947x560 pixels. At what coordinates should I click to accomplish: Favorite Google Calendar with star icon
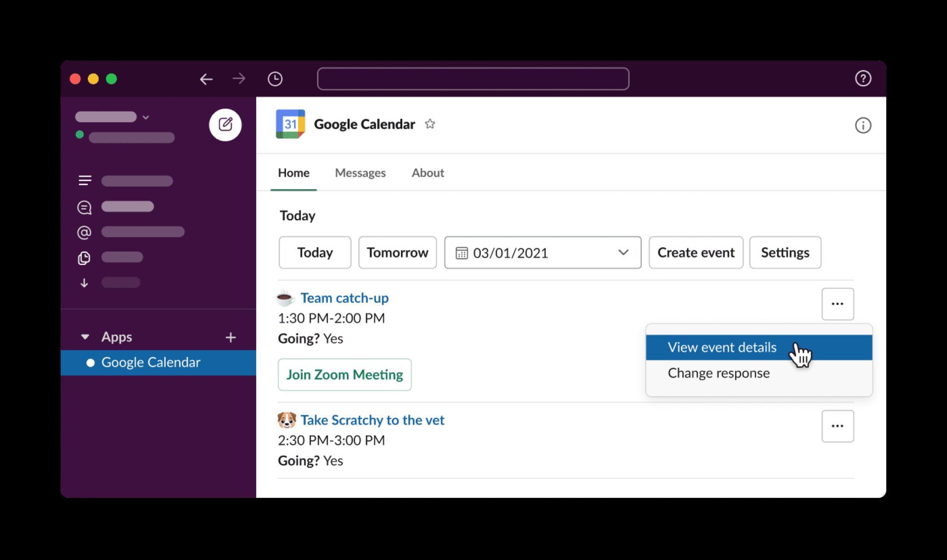click(x=431, y=124)
